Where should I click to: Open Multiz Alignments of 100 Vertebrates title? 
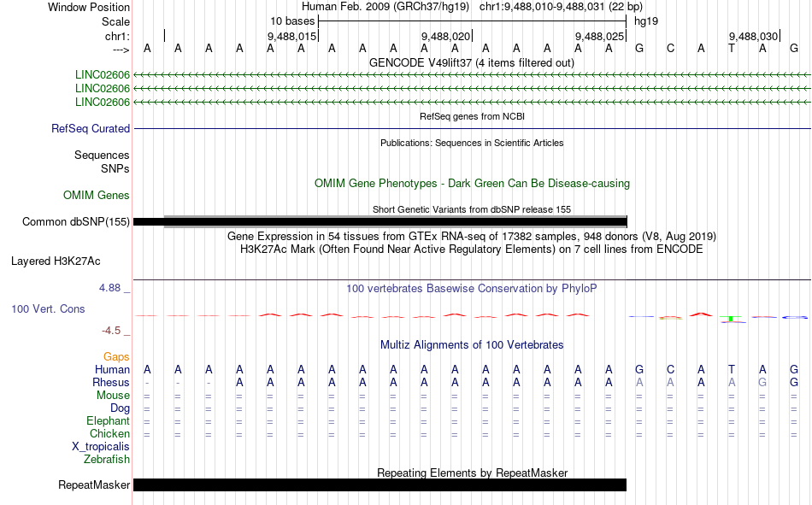click(472, 345)
